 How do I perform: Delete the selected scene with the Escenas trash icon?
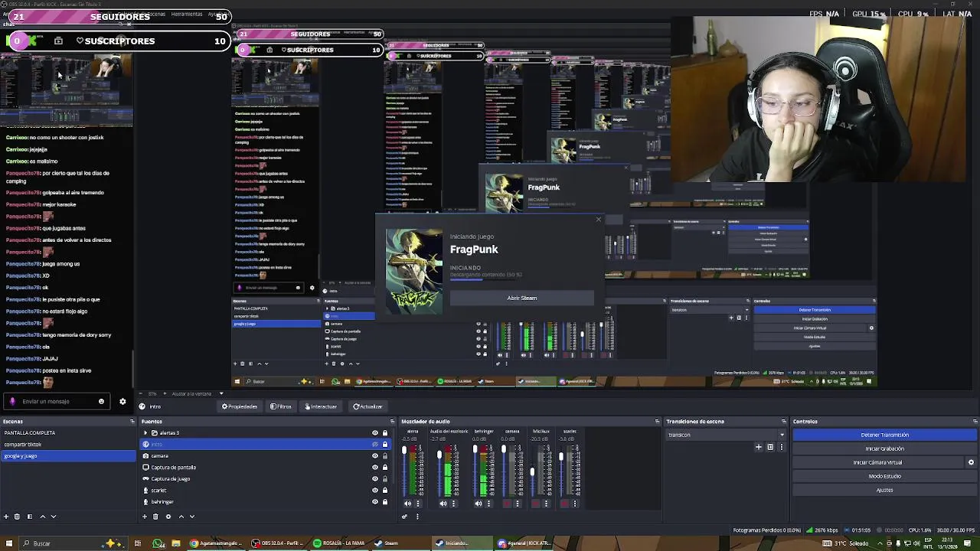(18, 517)
